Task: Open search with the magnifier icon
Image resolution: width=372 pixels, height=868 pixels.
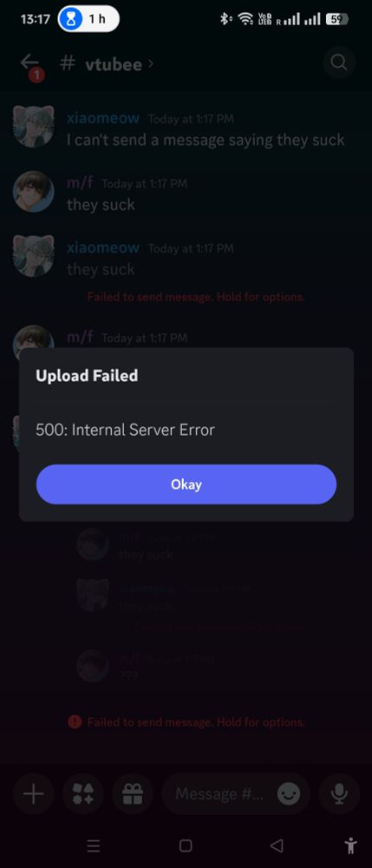Action: point(338,62)
